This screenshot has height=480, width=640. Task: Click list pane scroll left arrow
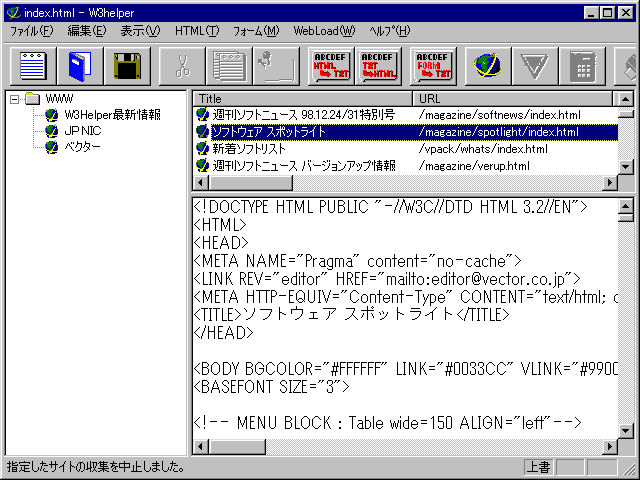200,182
